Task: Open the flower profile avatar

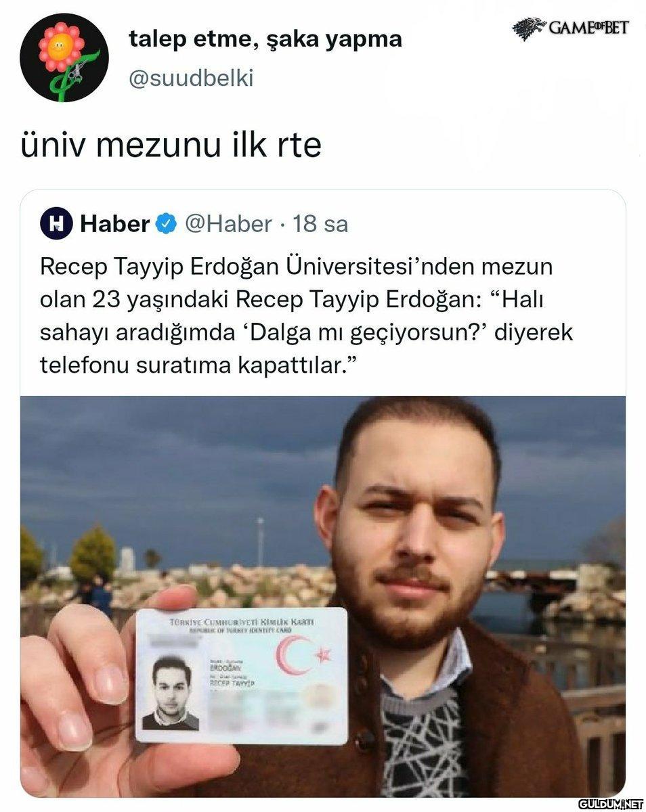Action: (64, 57)
